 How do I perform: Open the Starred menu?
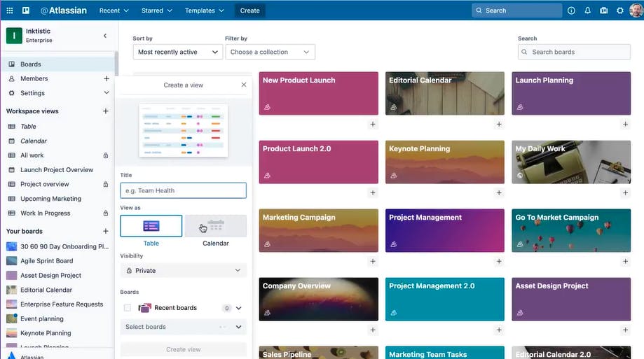coord(156,10)
